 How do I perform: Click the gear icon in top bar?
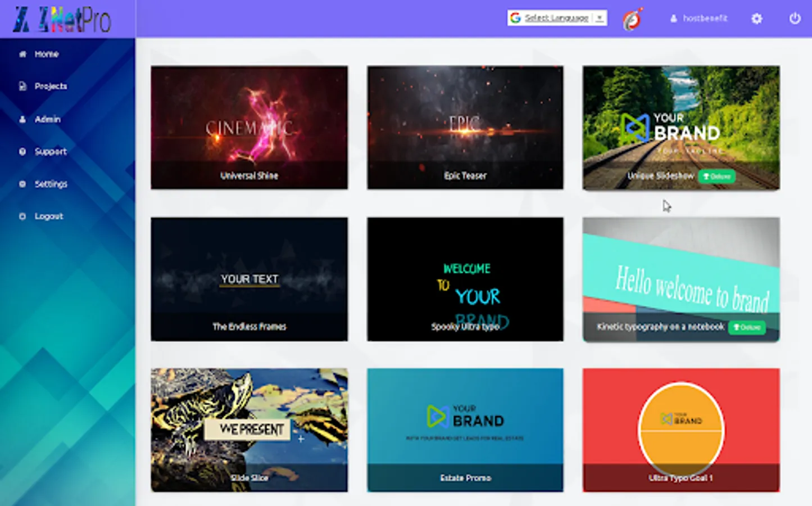tap(757, 19)
